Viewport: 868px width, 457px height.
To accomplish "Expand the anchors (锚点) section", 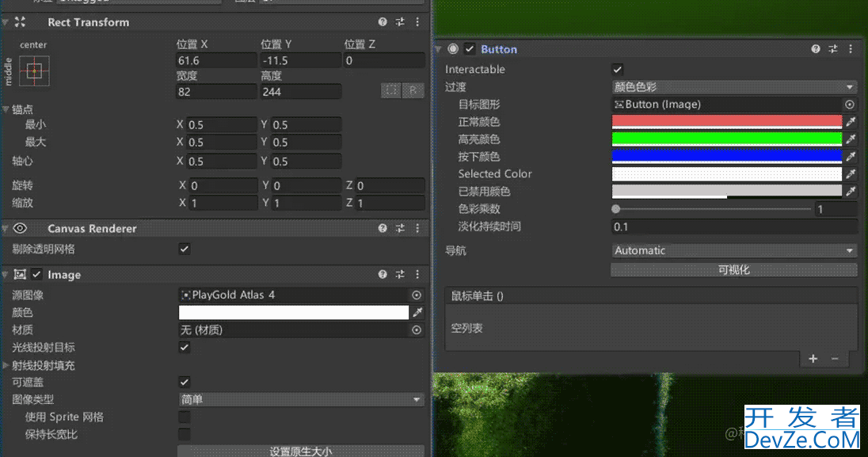I will pos(6,109).
